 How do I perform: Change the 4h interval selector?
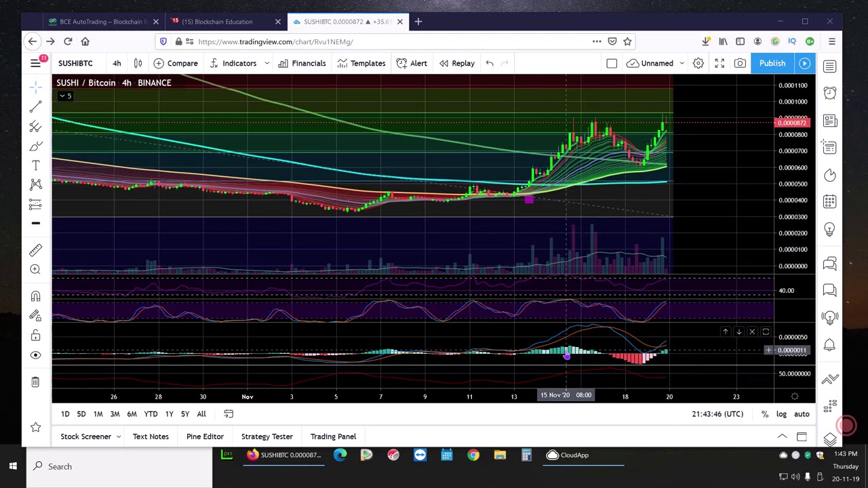(117, 63)
